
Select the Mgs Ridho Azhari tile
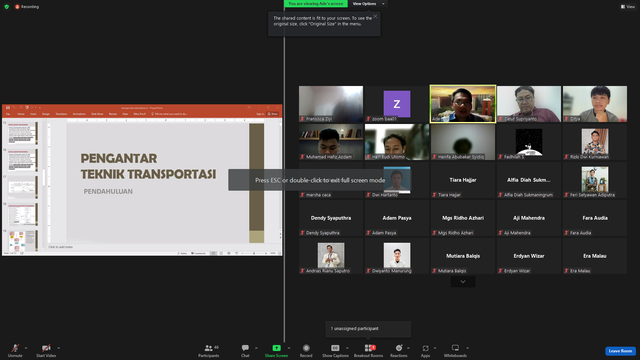(463, 218)
